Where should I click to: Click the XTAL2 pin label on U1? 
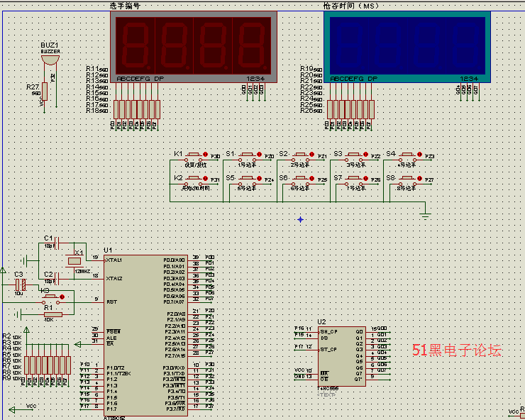(114, 278)
